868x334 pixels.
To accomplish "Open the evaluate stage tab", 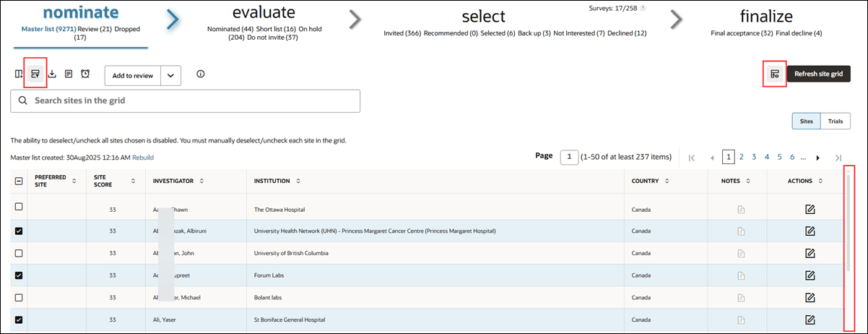I will pos(264,13).
